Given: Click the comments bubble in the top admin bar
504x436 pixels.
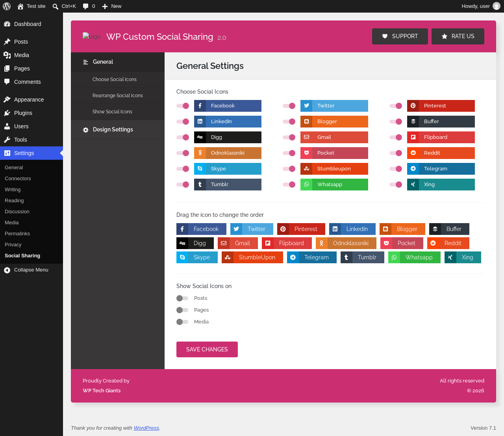Looking at the screenshot, I should (86, 6).
